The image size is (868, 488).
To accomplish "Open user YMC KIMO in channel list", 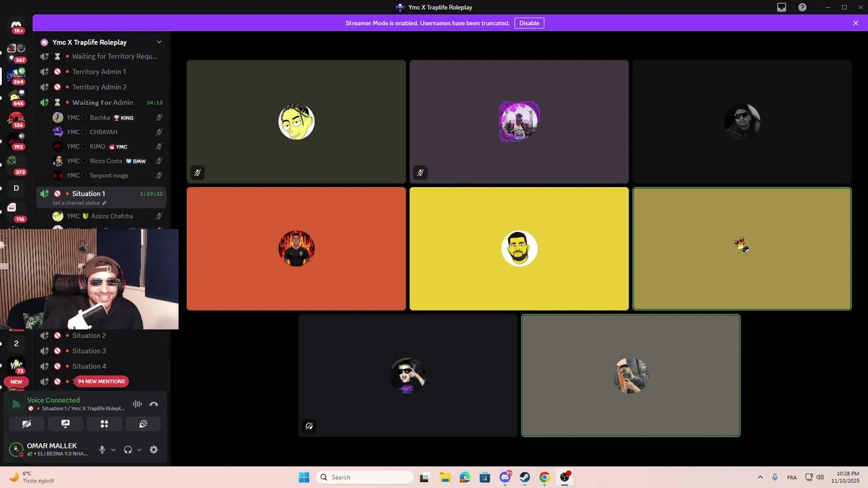I will click(107, 146).
